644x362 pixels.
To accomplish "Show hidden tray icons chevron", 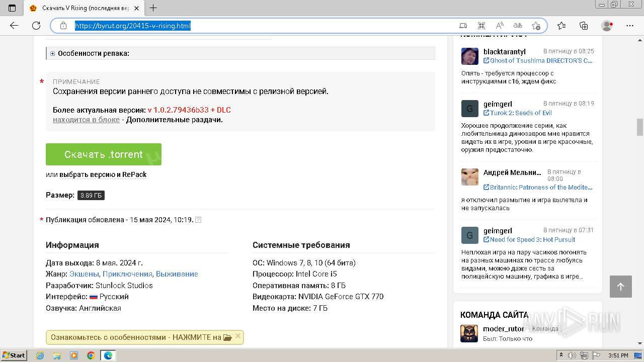I will coord(560,355).
